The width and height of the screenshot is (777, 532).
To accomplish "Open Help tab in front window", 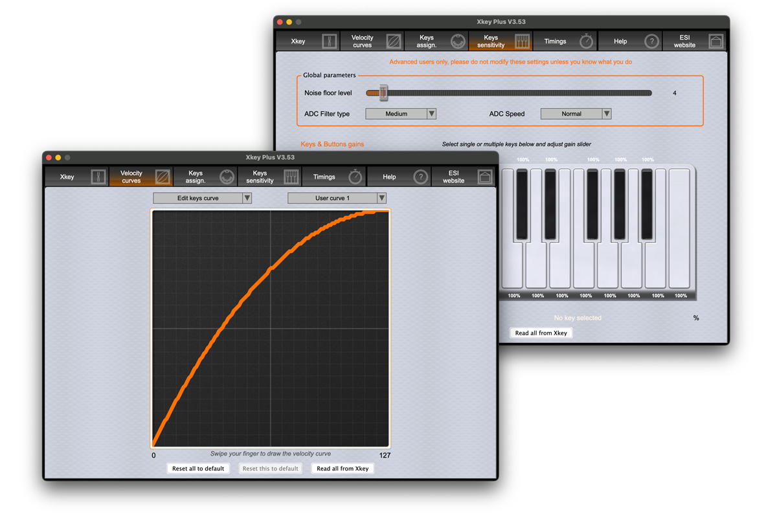I will (x=399, y=177).
